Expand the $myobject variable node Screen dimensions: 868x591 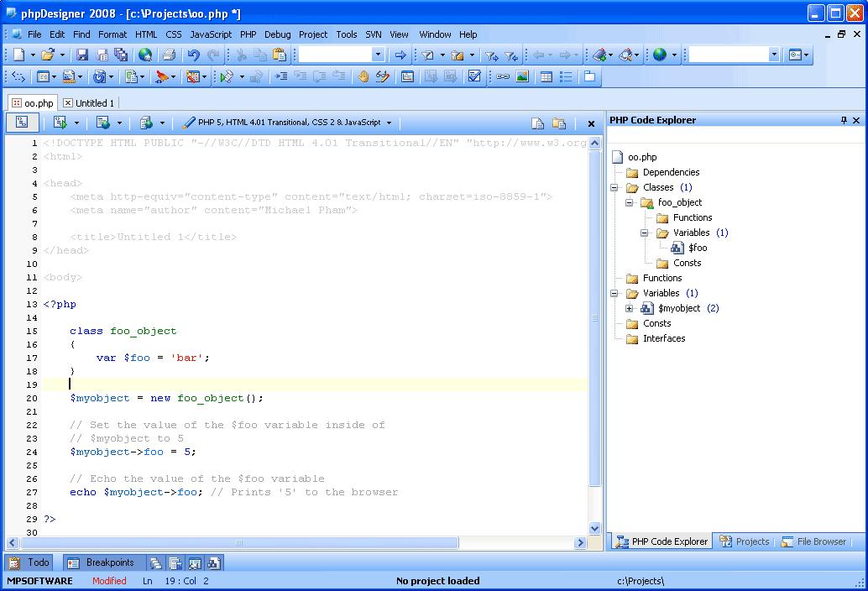click(629, 308)
